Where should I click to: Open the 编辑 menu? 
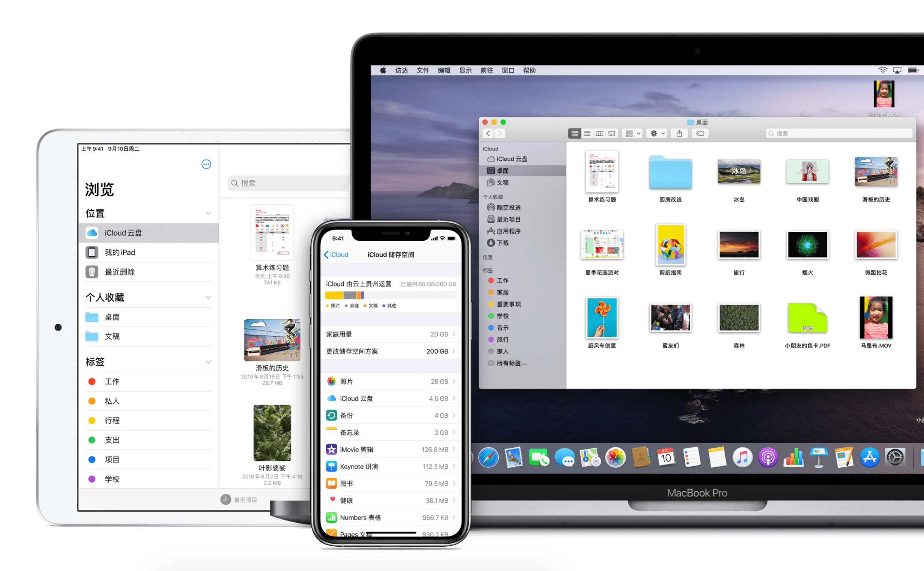444,70
